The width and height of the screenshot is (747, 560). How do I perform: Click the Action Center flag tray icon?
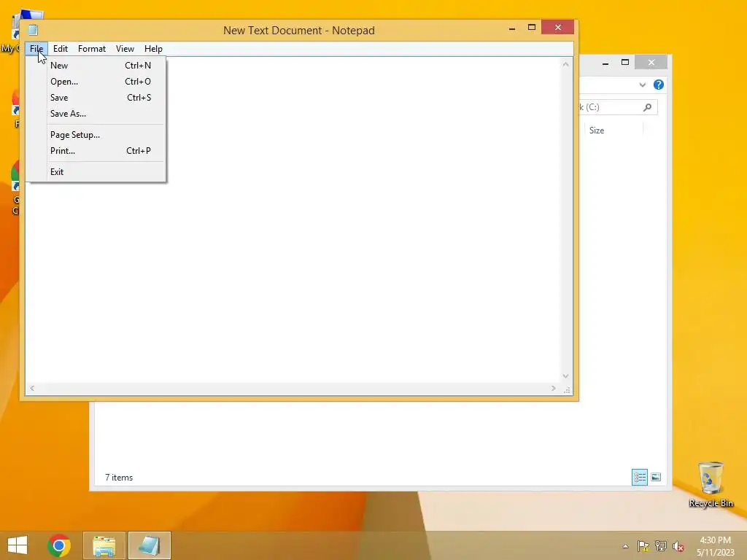tap(643, 546)
